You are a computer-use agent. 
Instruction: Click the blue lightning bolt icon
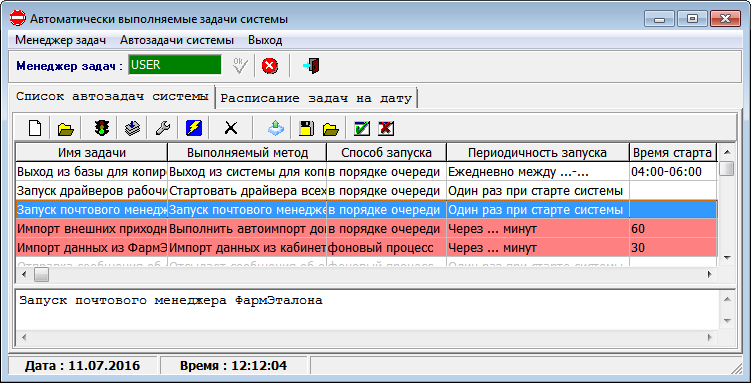(x=193, y=128)
